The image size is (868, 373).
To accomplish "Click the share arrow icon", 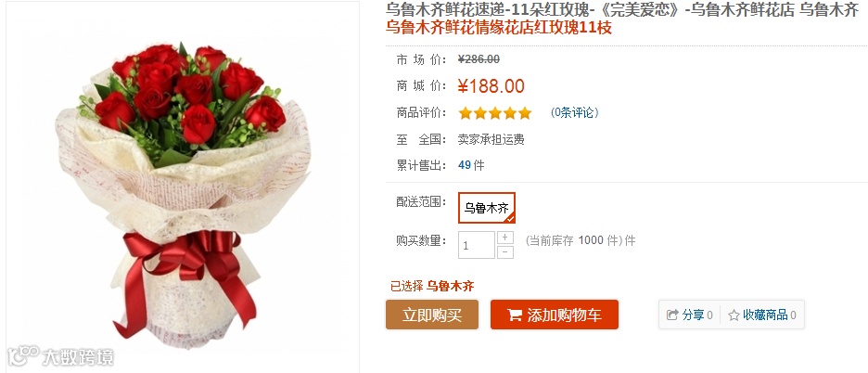I will coord(672,315).
